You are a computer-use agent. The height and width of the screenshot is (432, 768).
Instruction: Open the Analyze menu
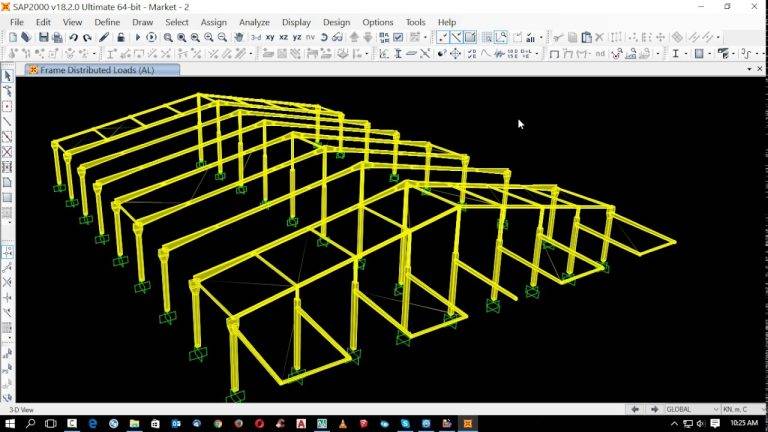point(254,22)
